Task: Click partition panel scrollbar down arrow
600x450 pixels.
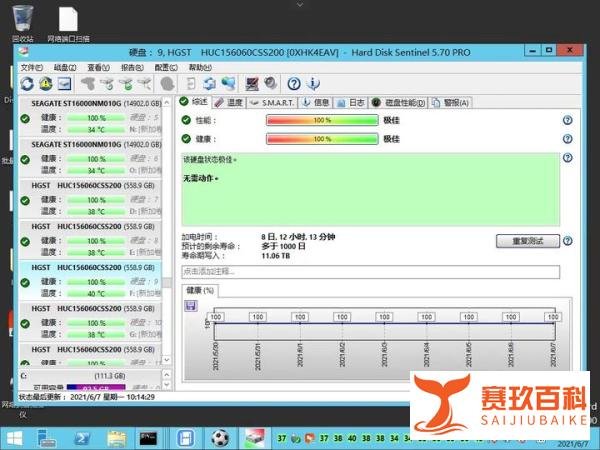Action: pyautogui.click(x=167, y=385)
